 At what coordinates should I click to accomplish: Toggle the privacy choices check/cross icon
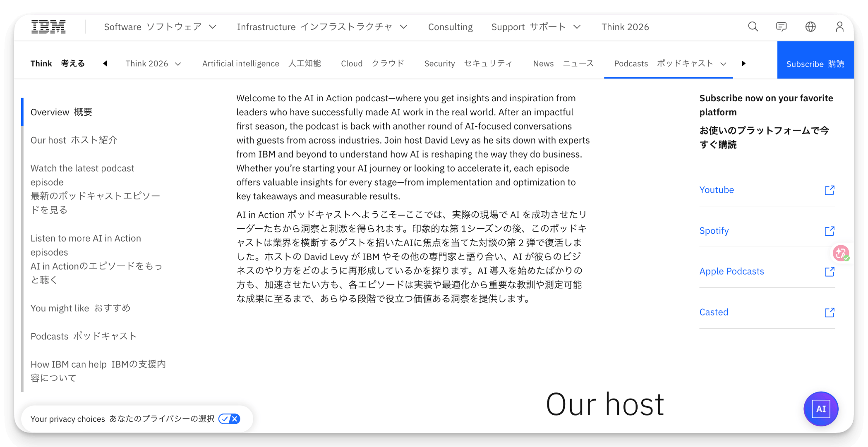click(x=229, y=419)
